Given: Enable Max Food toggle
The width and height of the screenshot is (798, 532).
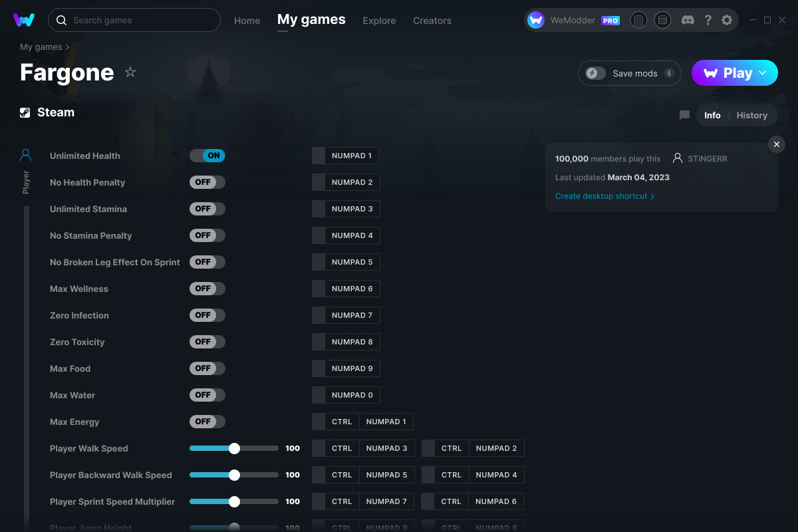Looking at the screenshot, I should pos(207,368).
